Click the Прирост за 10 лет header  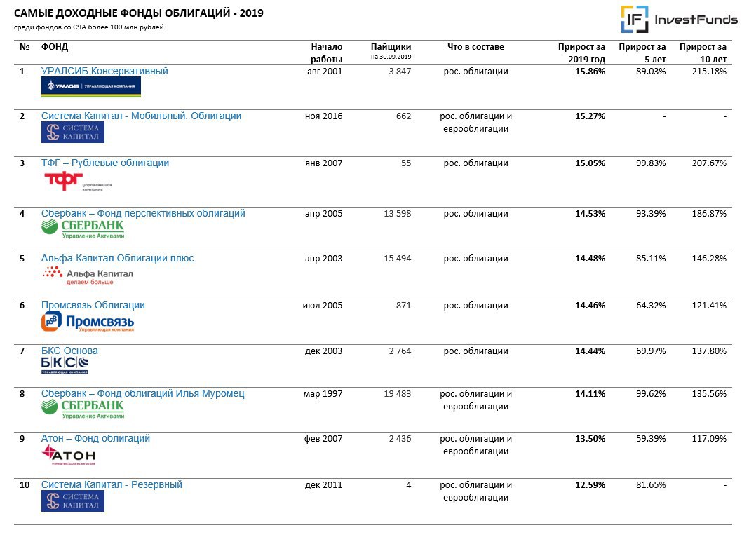(703, 53)
